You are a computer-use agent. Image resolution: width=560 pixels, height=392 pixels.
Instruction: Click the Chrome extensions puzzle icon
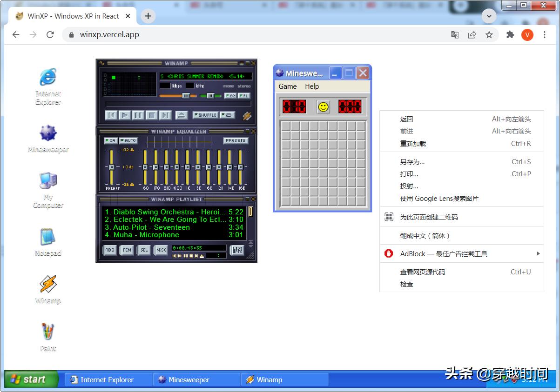(x=510, y=34)
